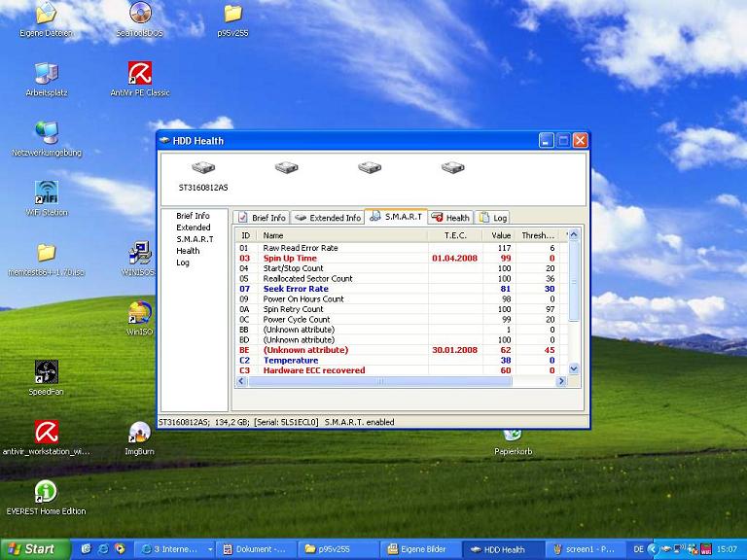Select the fourth drive icon in HDD Health
The height and width of the screenshot is (560, 747).
[452, 168]
